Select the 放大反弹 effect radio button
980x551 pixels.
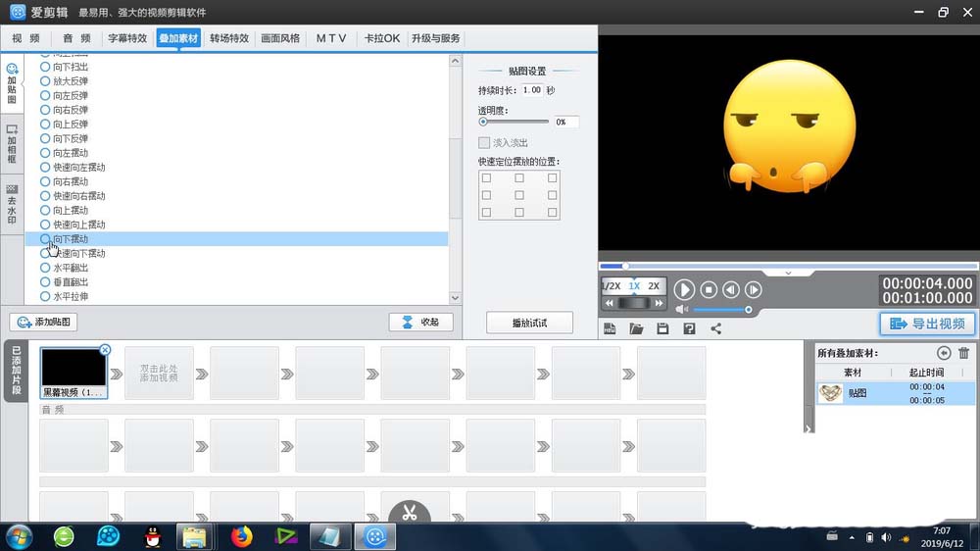point(45,80)
